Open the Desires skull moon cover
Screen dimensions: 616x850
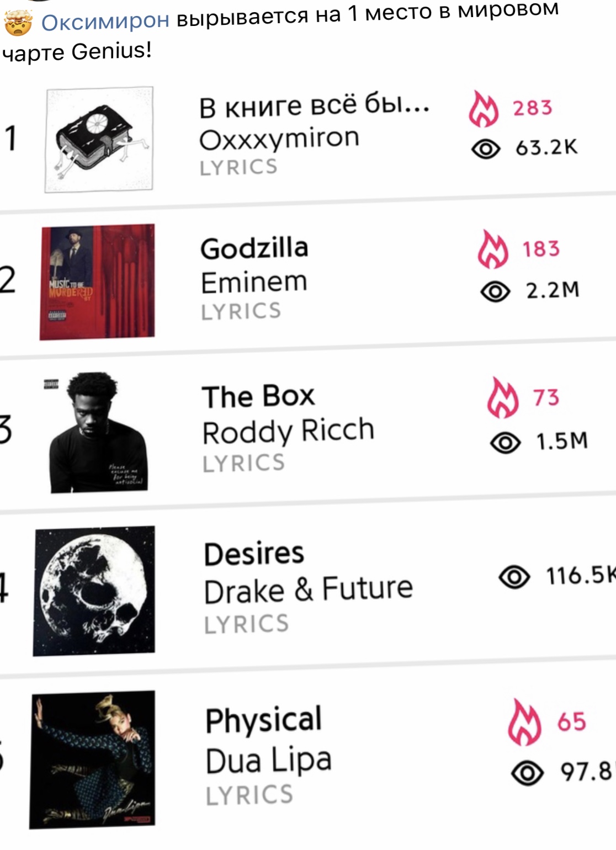tap(94, 591)
